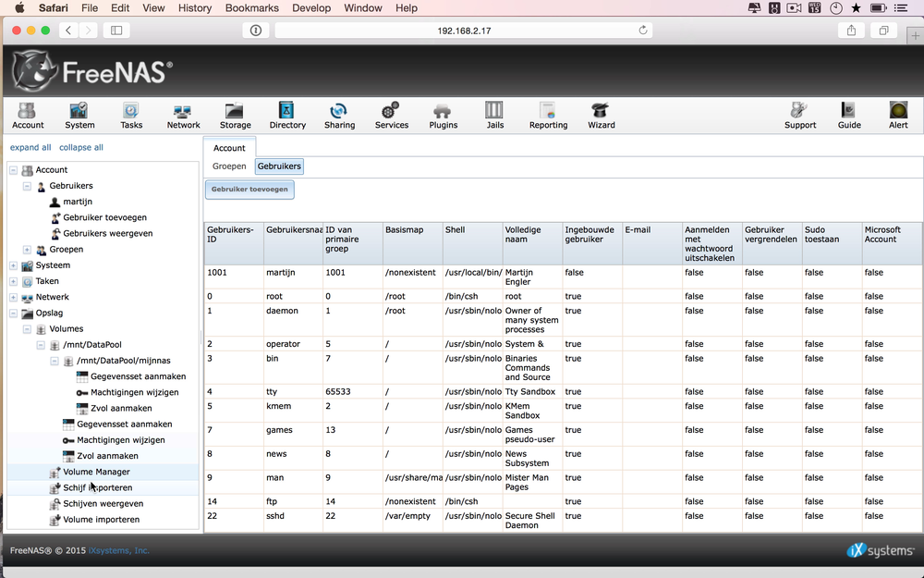The image size is (924, 578).
Task: Collapse the Account tree node
Action: tap(14, 170)
